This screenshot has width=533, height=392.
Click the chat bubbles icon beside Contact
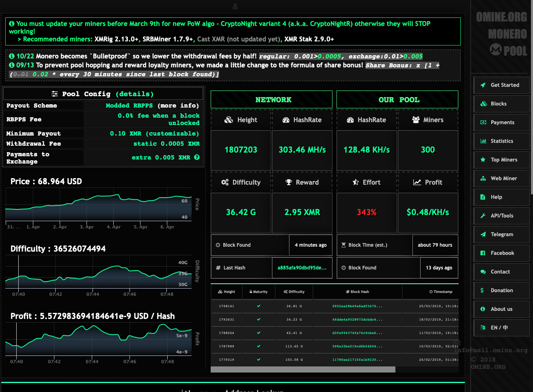point(483,272)
